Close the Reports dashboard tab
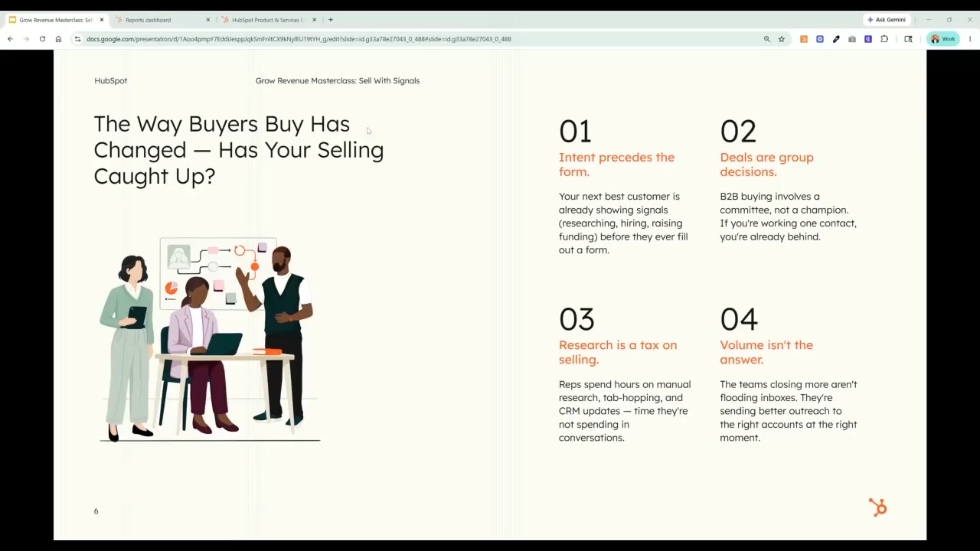 pyautogui.click(x=208, y=20)
